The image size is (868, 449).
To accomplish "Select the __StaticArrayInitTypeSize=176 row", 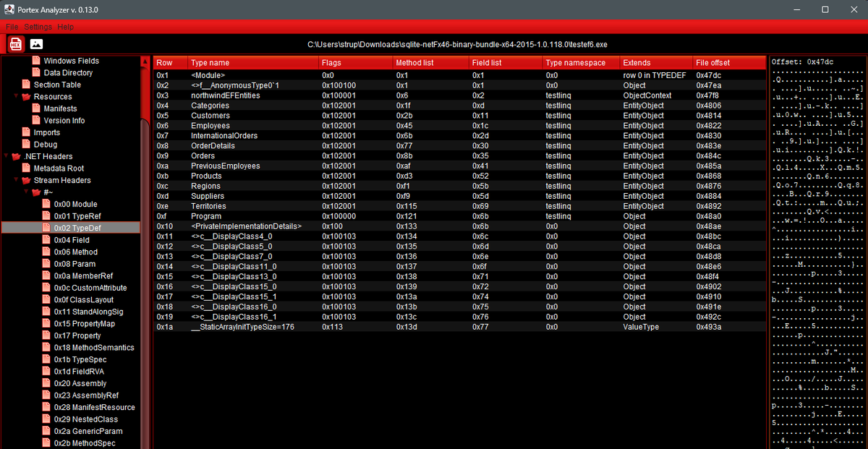I will 459,327.
